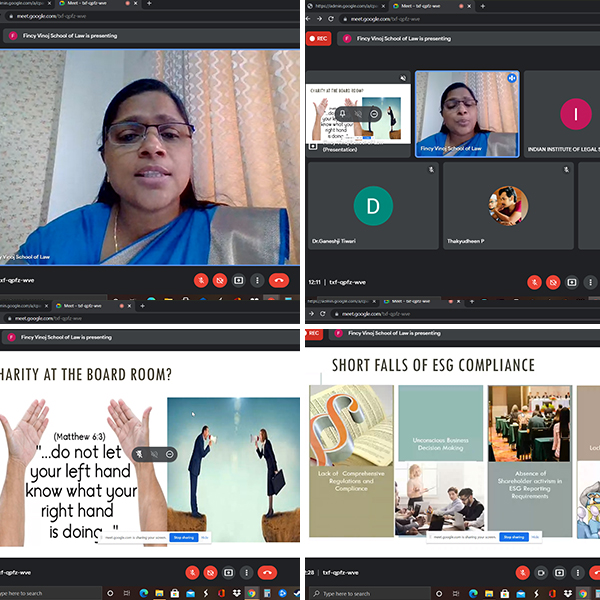The width and height of the screenshot is (600, 600).
Task: Open more options in the top-left Meet window
Action: [257, 280]
